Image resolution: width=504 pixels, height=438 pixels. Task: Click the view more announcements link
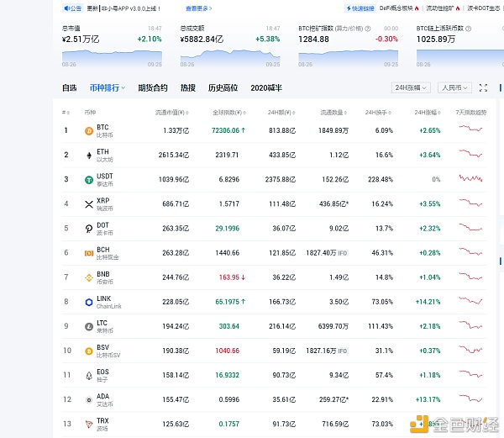(198, 8)
